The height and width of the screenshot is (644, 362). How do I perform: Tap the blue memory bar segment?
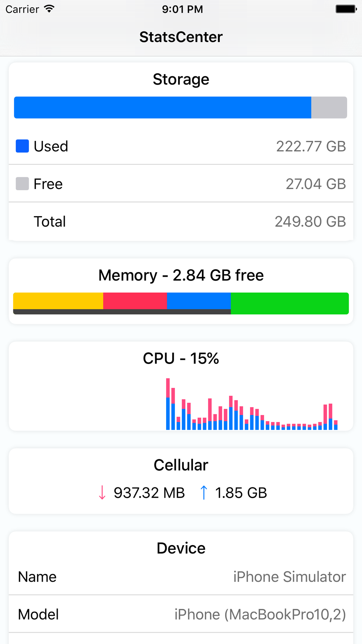(199, 301)
